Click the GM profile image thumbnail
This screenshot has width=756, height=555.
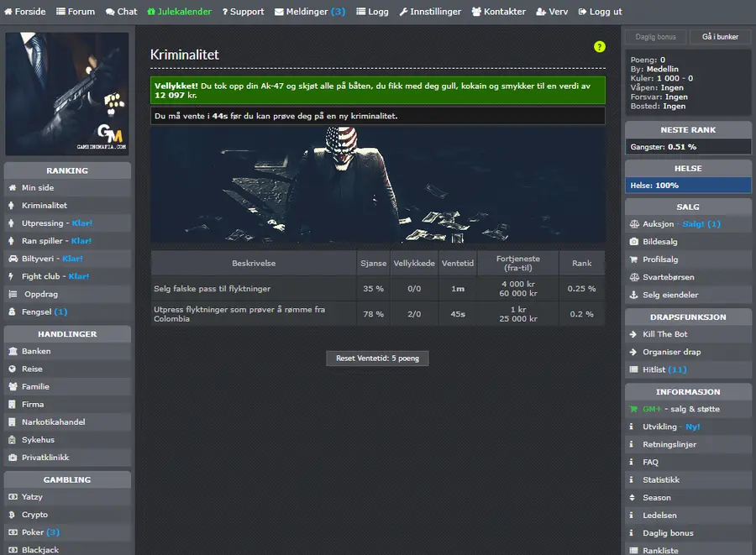tap(67, 94)
